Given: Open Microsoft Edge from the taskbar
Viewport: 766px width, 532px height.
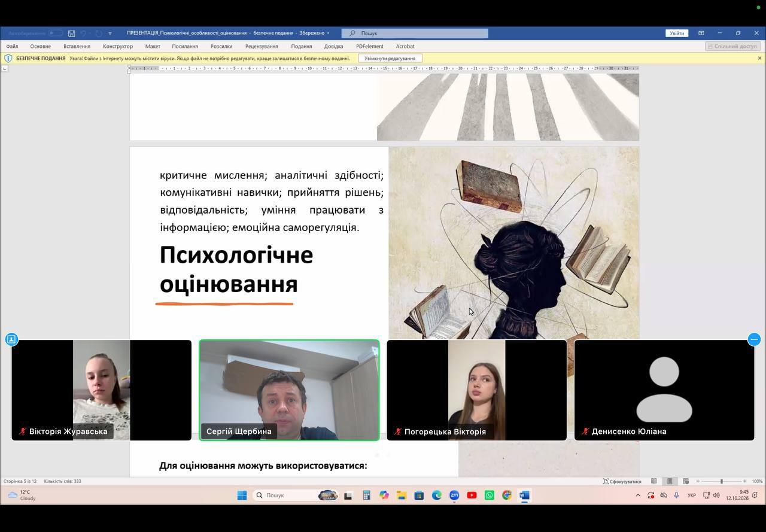Looking at the screenshot, I should coord(437,495).
